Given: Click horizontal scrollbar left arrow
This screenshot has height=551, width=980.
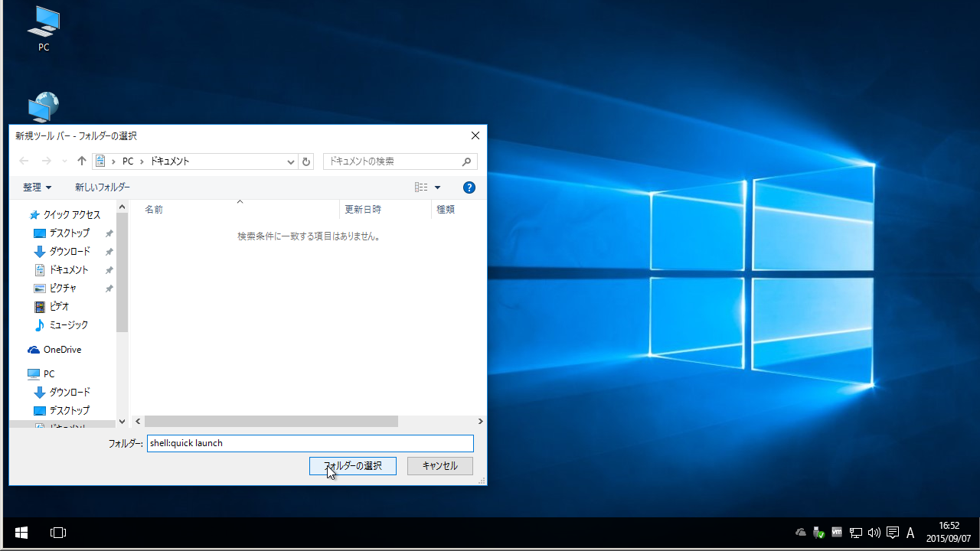Looking at the screenshot, I should 138,422.
